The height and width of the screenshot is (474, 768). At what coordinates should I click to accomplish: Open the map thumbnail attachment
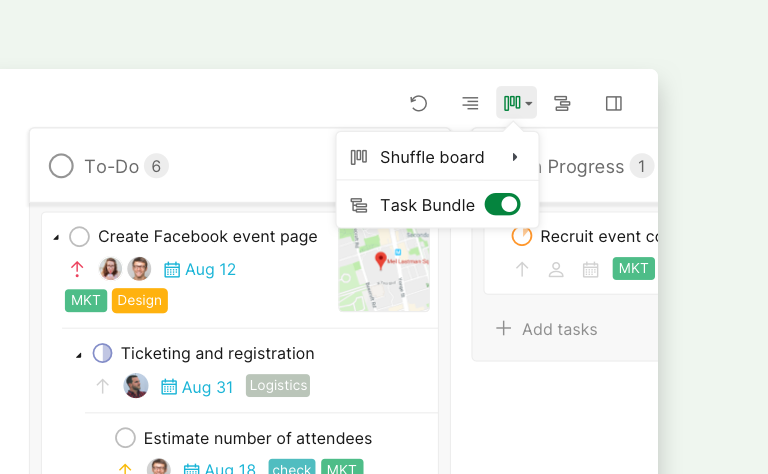(x=384, y=269)
